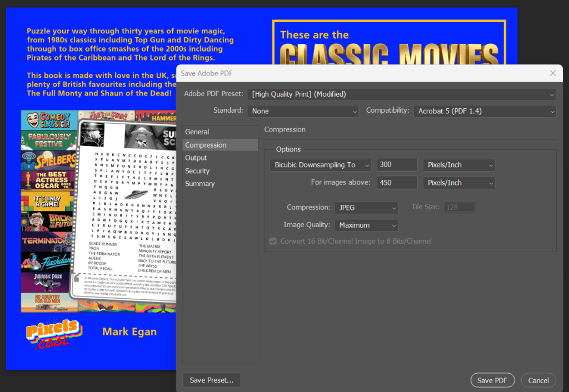Click the downsampling resolution field showing 300

coord(397,165)
